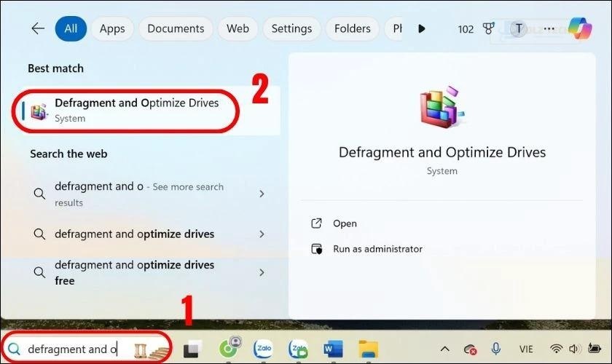Click the Defragment app icon in best match

[39, 111]
